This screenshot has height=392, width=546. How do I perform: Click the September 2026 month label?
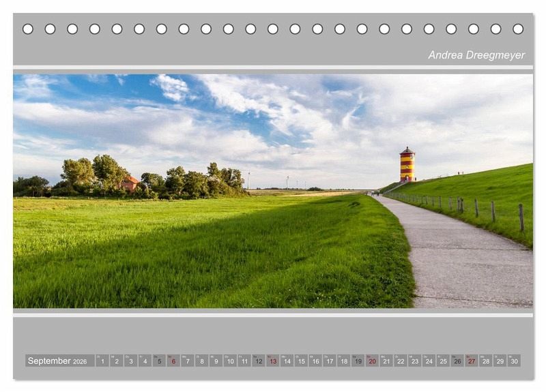pyautogui.click(x=59, y=361)
